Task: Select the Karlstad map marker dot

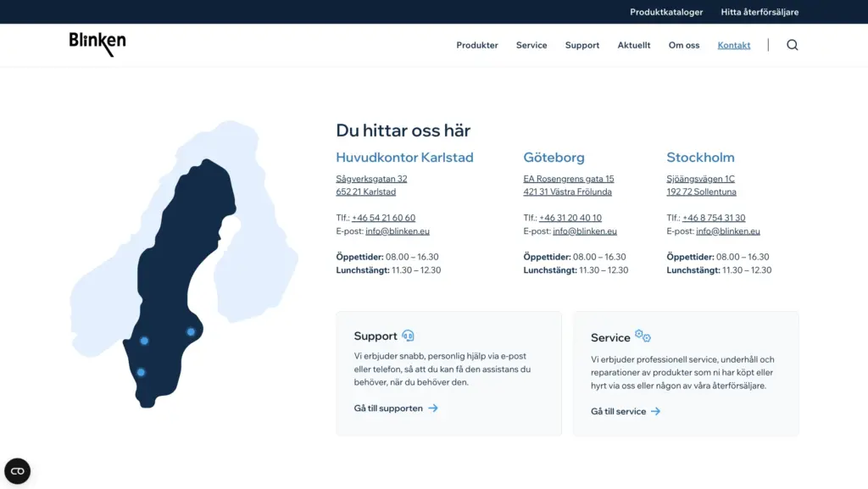Action: 144,341
